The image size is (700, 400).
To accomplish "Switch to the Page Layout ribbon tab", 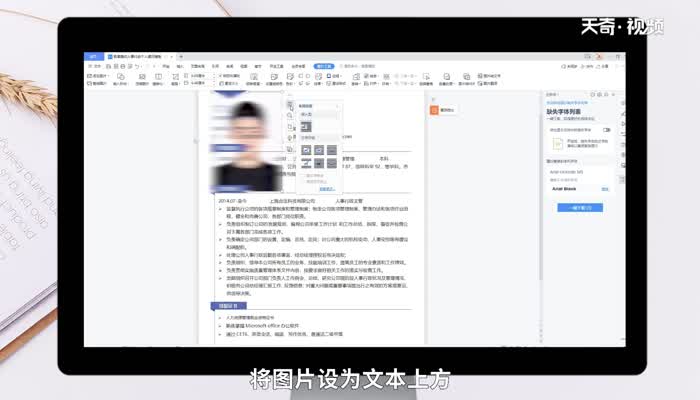I will (197, 66).
